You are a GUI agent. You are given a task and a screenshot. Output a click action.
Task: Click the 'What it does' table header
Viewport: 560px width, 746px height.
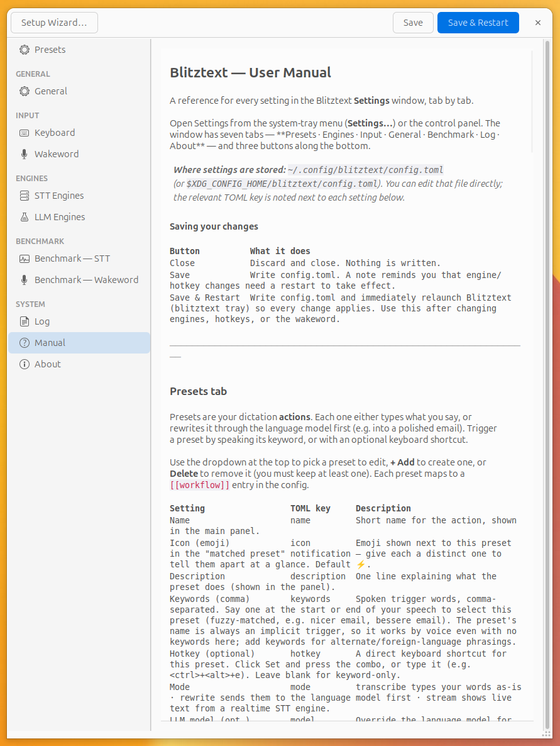280,251
